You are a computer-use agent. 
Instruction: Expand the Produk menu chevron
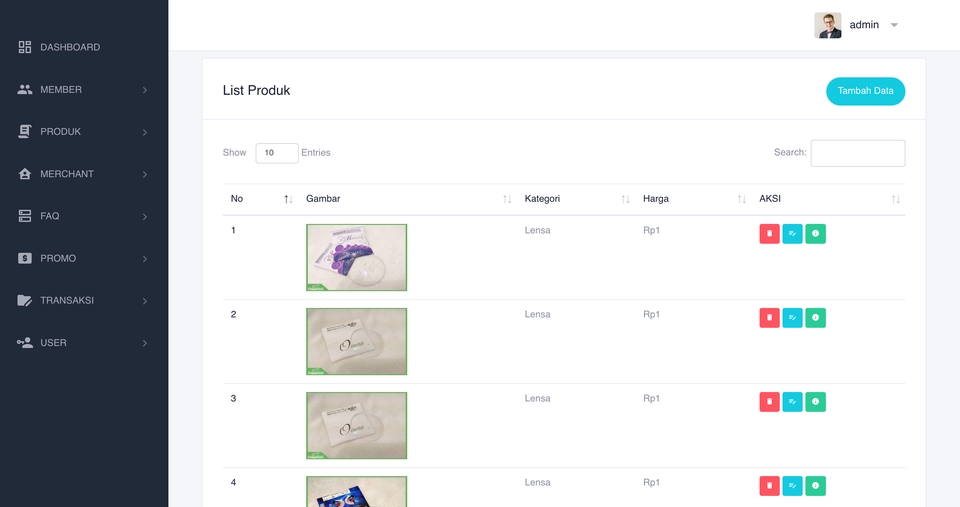point(145,132)
